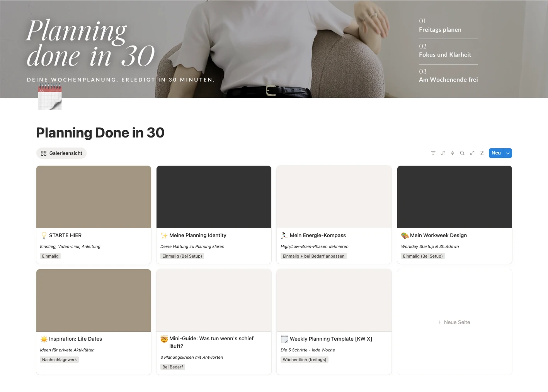Open the filter icon in database toolbar

pyautogui.click(x=433, y=153)
